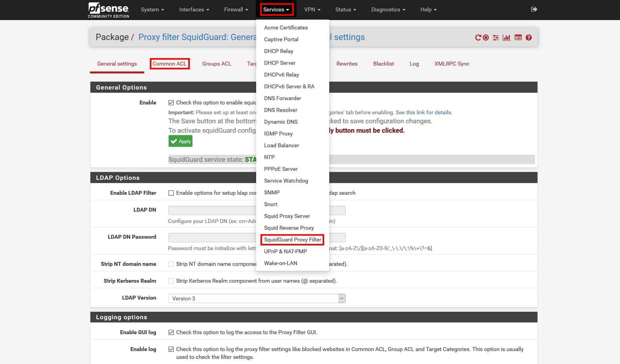Click into the LDAP DN Password field
The height and width of the screenshot is (364, 620).
coord(257,238)
